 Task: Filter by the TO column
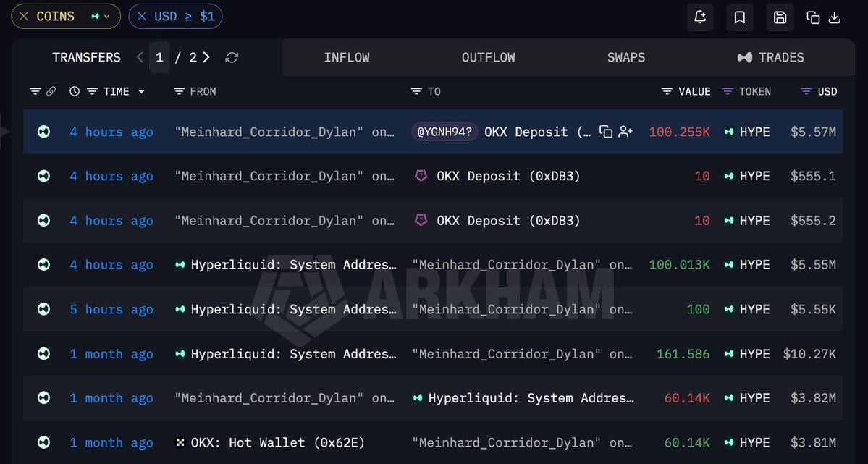[416, 91]
